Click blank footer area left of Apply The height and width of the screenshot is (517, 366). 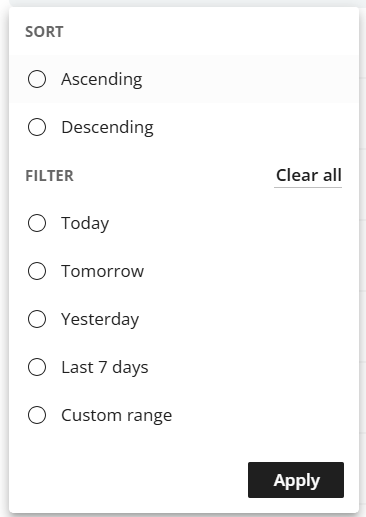click(128, 480)
